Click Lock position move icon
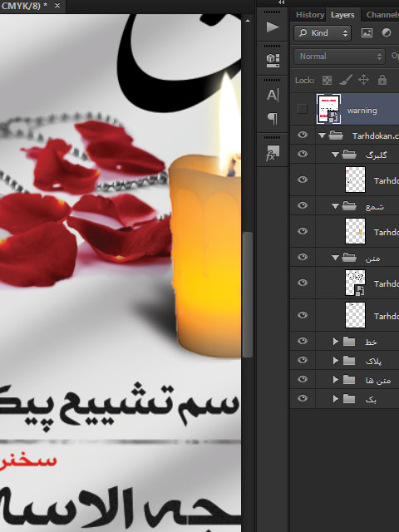399x532 pixels. click(363, 80)
